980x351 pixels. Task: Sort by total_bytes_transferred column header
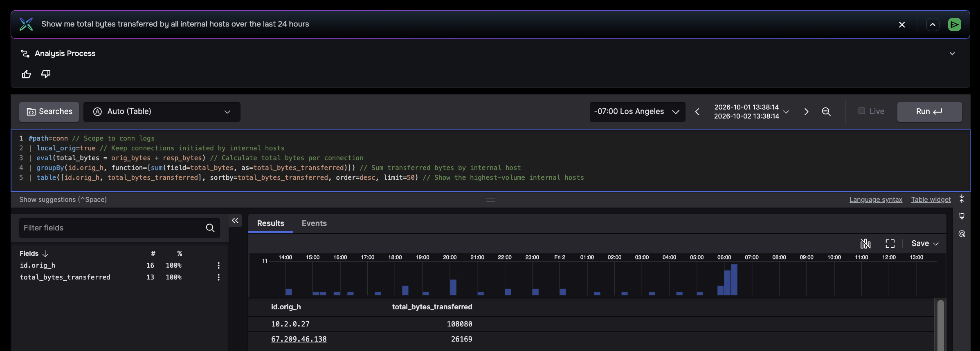(x=432, y=307)
